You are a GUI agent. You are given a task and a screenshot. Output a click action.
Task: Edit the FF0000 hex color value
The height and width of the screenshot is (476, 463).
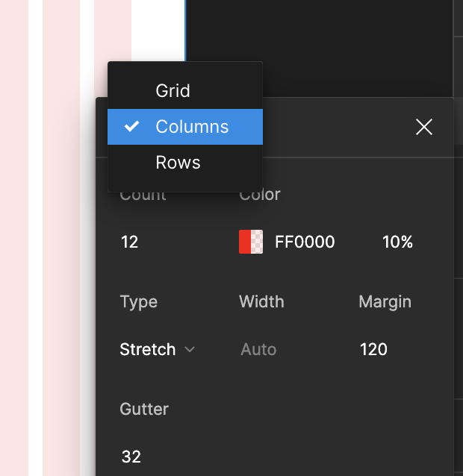pos(305,242)
